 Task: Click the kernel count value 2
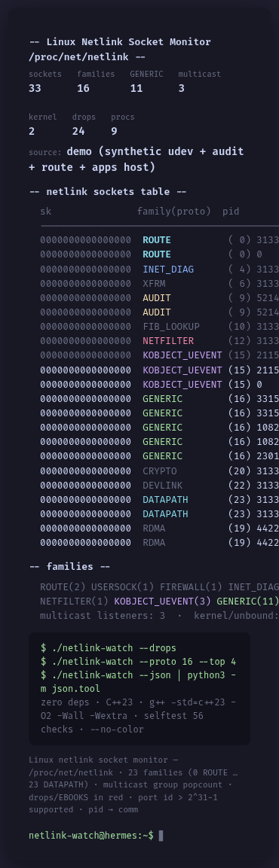tap(32, 131)
